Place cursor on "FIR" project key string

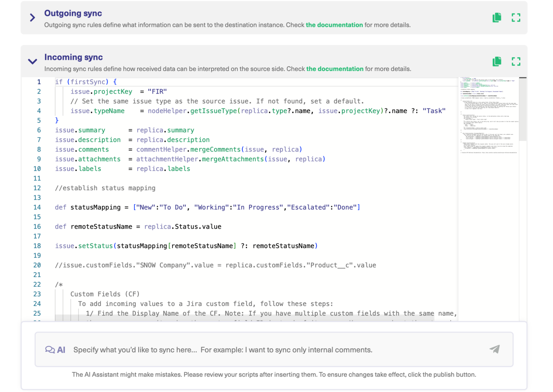point(157,92)
